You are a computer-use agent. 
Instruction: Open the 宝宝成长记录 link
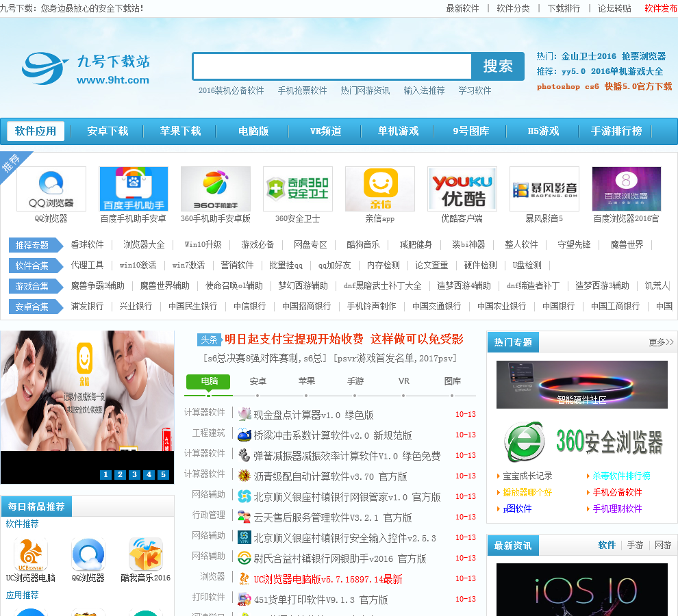527,476
